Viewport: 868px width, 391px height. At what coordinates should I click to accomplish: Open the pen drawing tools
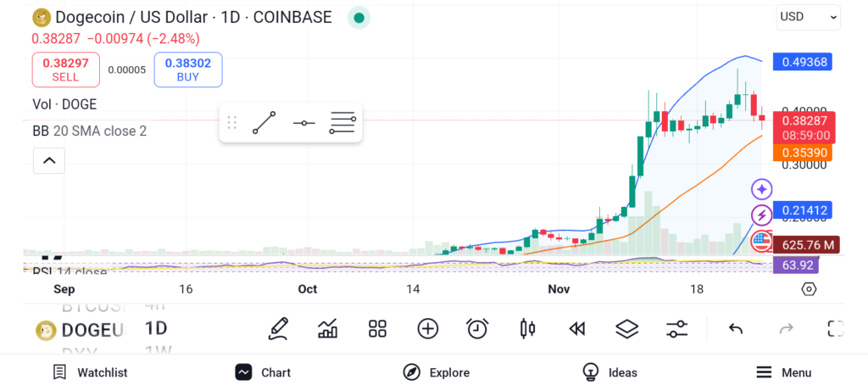tap(278, 329)
